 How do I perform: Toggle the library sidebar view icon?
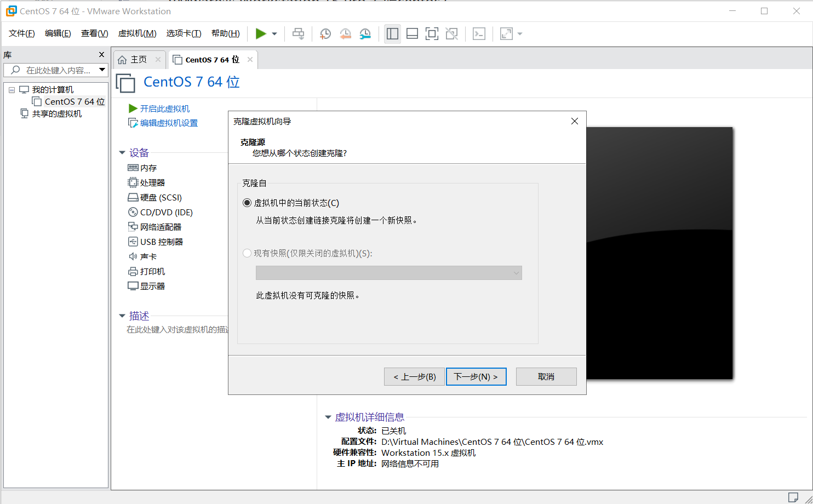tap(392, 34)
